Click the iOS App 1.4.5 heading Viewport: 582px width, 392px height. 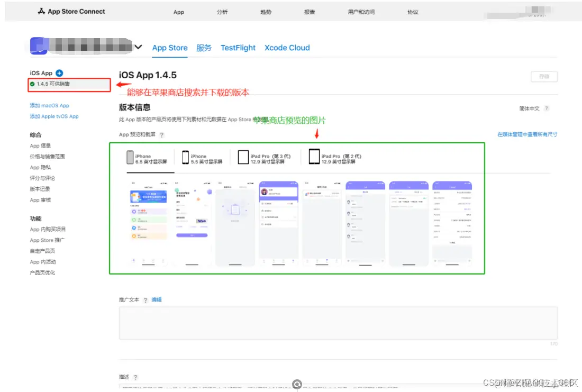coord(148,75)
